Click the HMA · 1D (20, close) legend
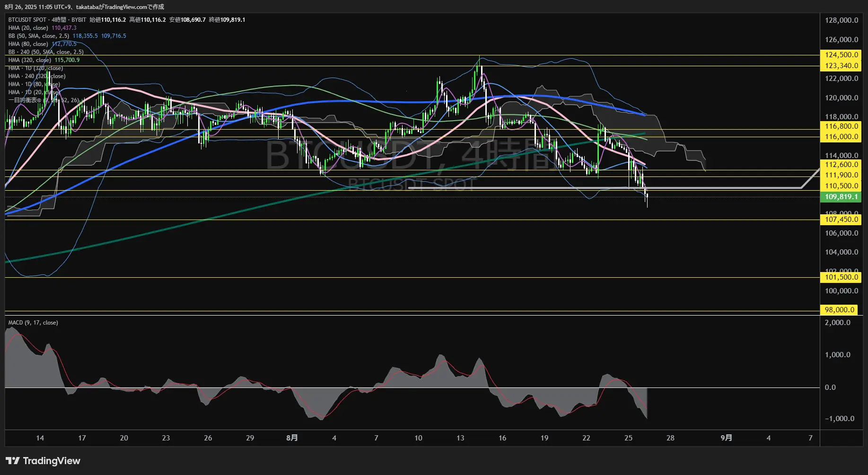The image size is (868, 475). pos(34,92)
